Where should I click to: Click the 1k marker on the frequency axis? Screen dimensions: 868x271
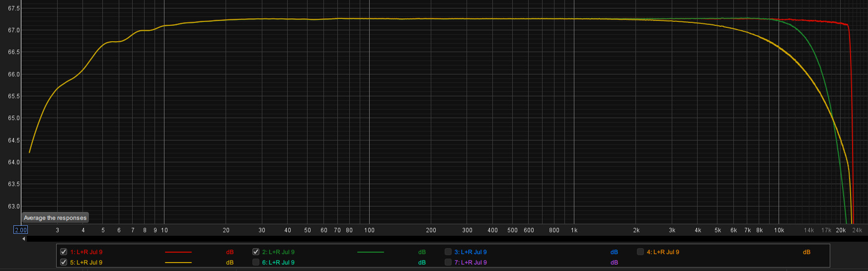(x=574, y=230)
